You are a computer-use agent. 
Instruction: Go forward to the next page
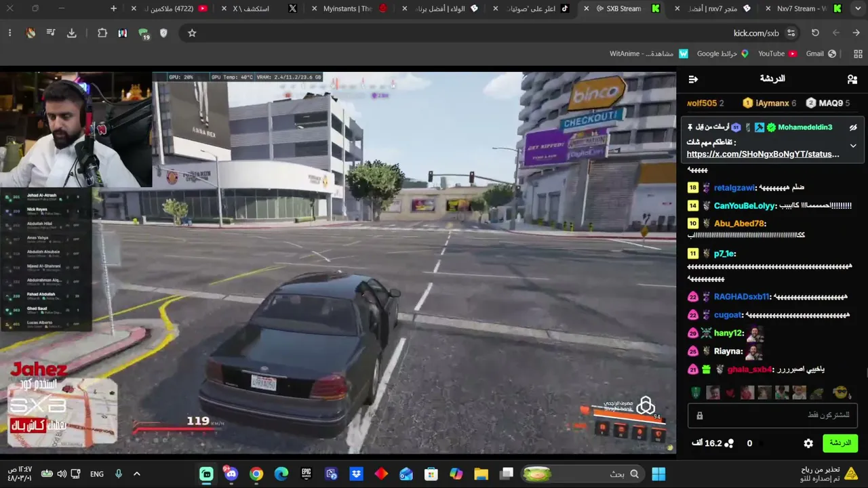[x=836, y=33]
